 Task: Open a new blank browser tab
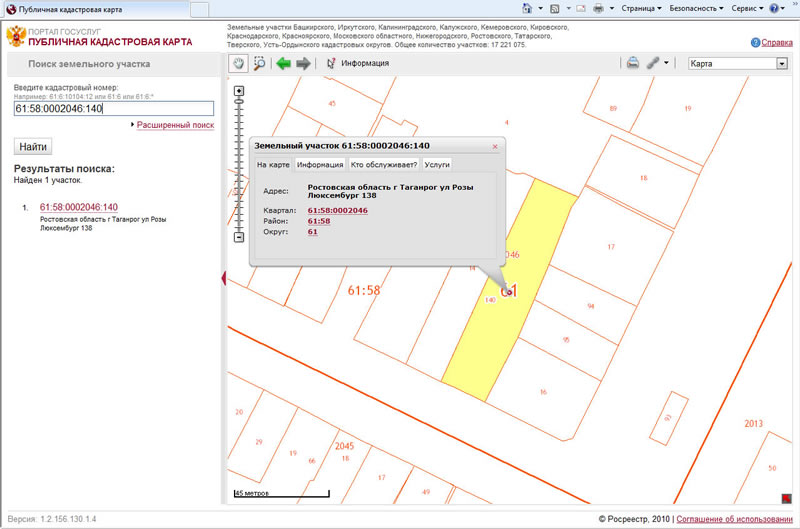tap(199, 10)
